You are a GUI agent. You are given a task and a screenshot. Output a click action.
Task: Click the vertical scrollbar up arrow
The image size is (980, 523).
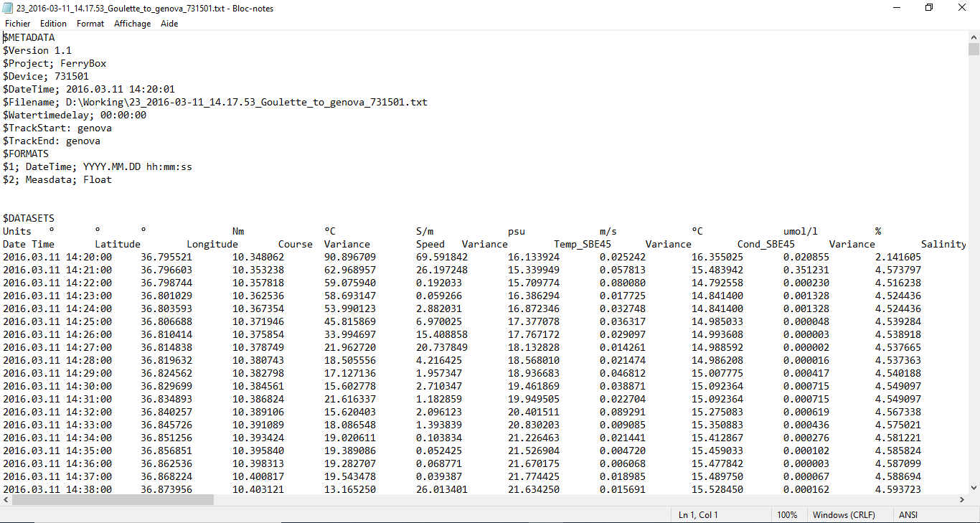pos(974,37)
